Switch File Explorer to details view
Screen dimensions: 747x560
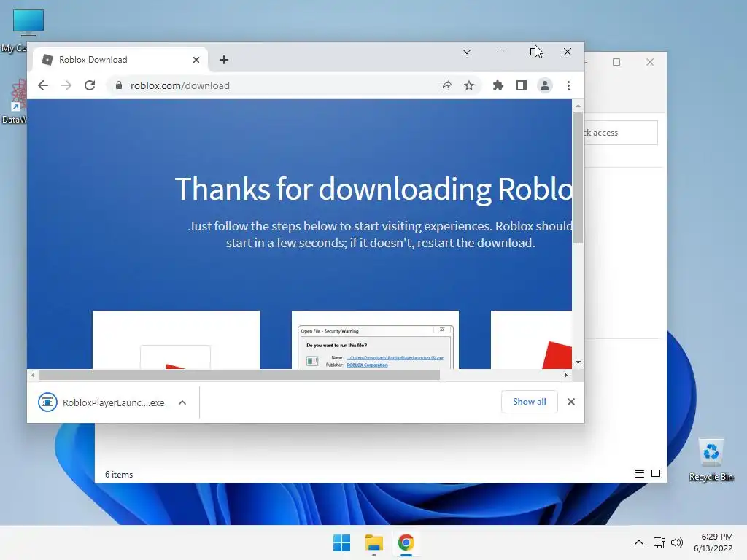(x=640, y=474)
